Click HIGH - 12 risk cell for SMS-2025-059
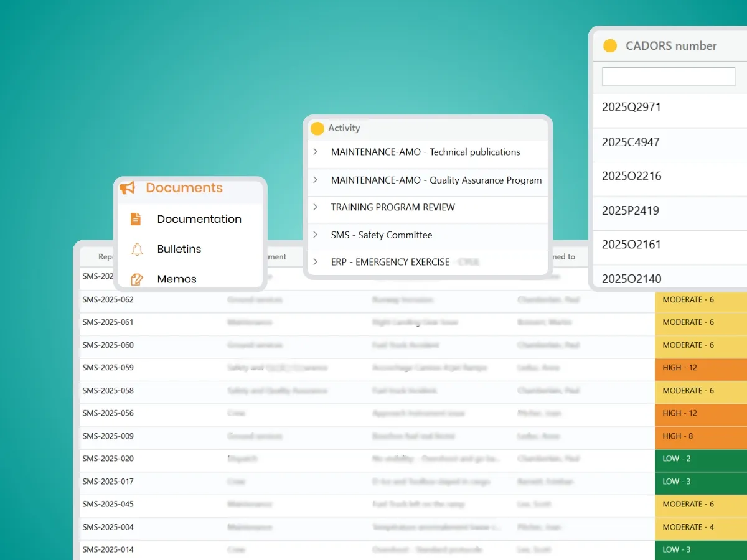 tap(700, 368)
